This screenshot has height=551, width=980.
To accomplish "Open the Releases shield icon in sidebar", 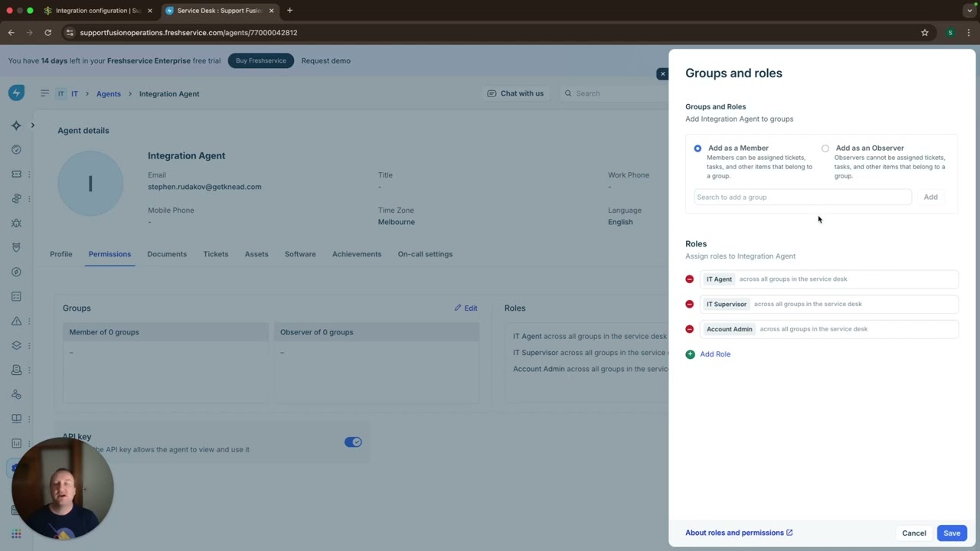I will point(16,248).
